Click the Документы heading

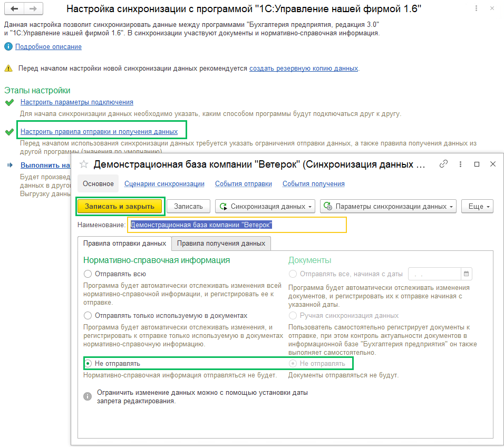[x=309, y=260]
